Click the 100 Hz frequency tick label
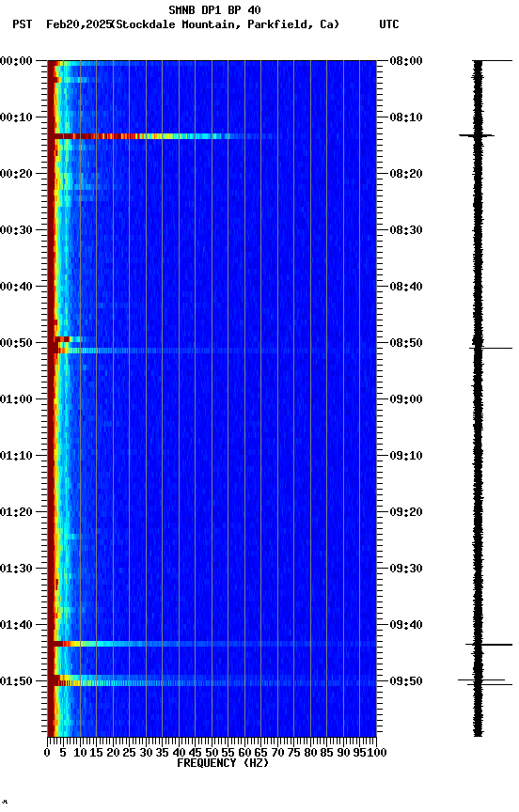 pyautogui.click(x=378, y=753)
